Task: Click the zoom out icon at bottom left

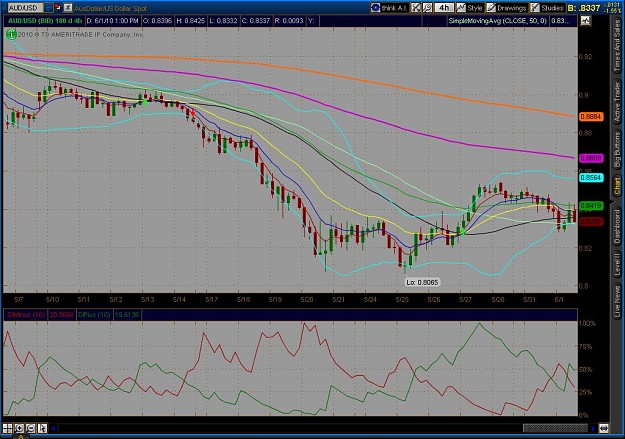Action: point(31,428)
